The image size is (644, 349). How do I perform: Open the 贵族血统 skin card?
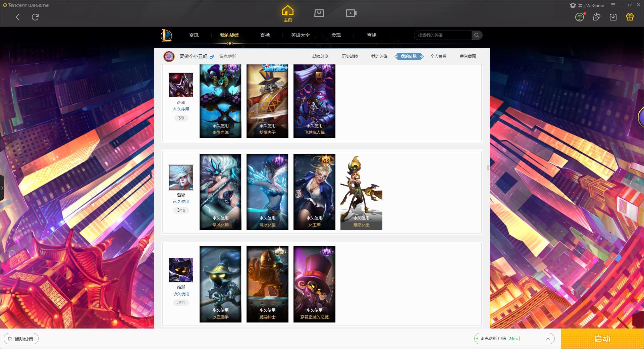pyautogui.click(x=220, y=101)
